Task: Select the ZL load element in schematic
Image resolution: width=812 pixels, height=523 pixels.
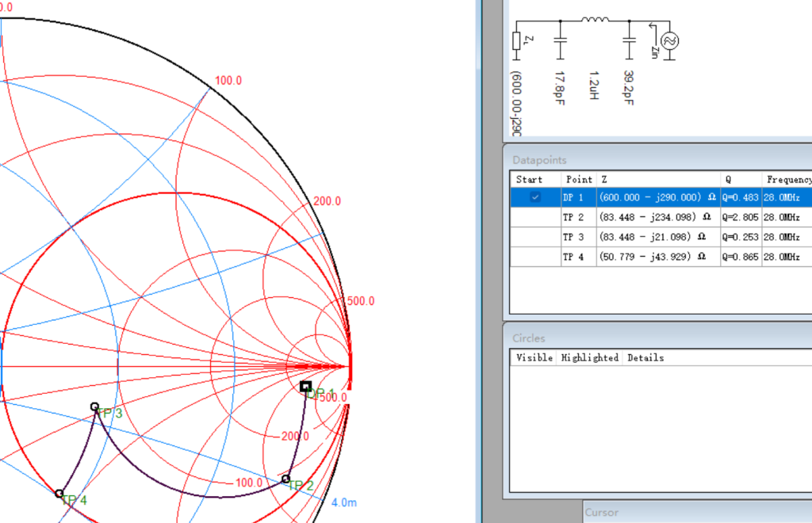Action: point(516,41)
